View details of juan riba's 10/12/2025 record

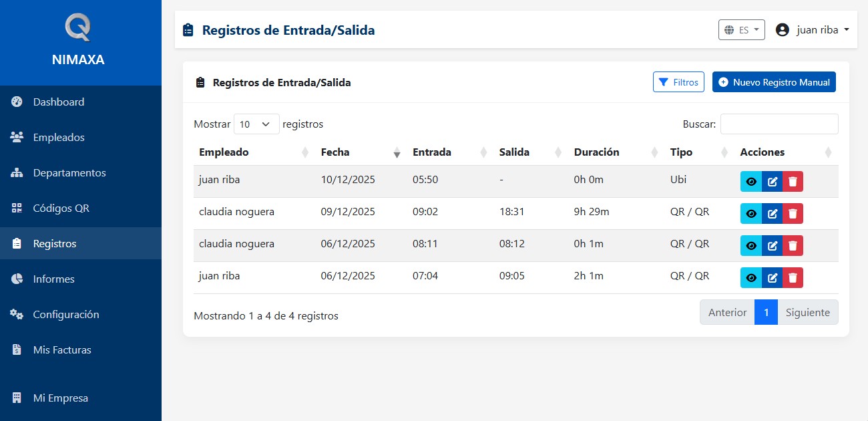[x=750, y=181]
